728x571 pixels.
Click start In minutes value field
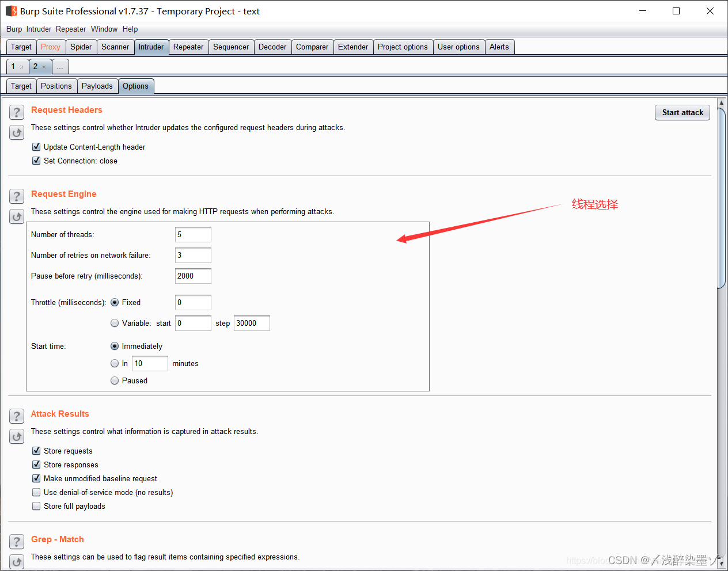coord(150,363)
